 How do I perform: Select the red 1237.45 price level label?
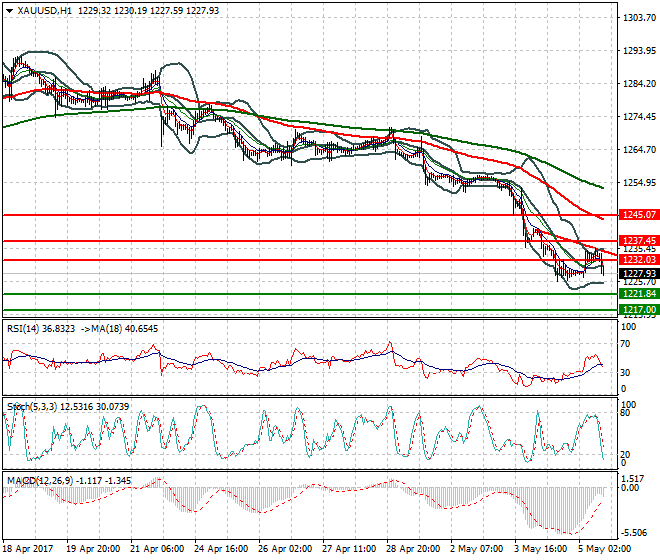pos(638,241)
